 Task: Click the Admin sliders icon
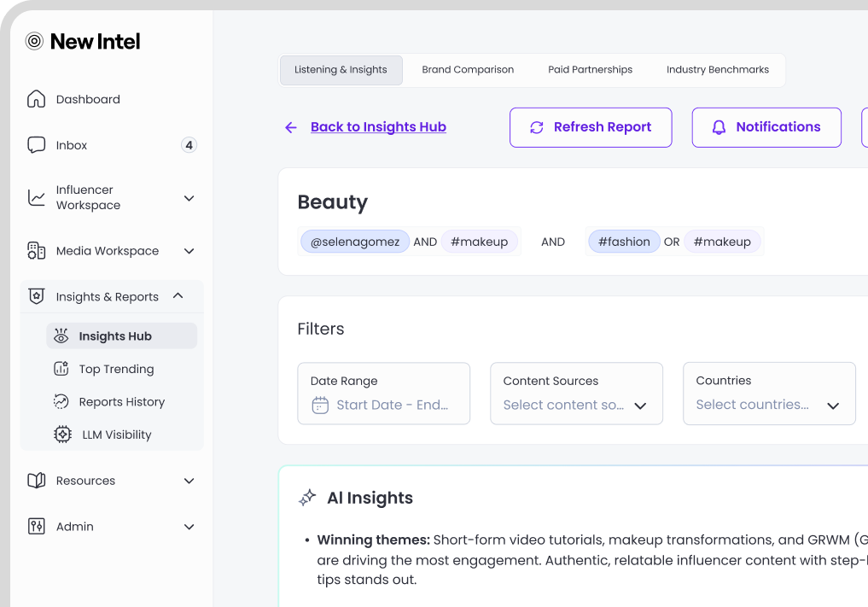[x=37, y=526]
